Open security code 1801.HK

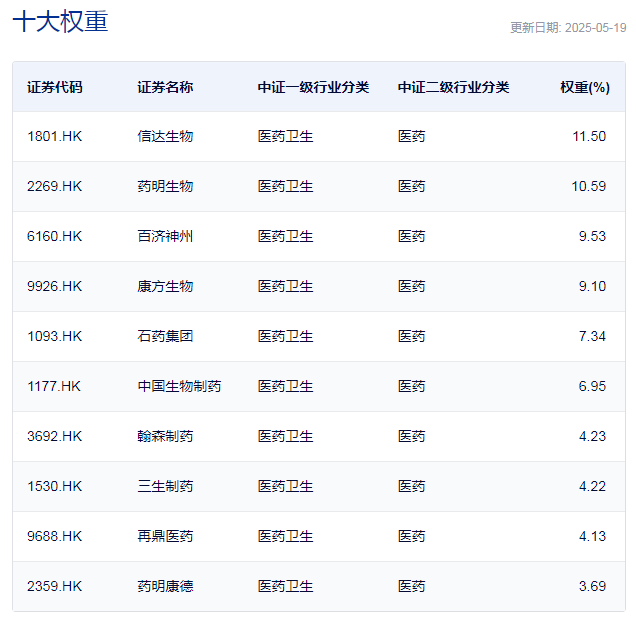pos(54,136)
